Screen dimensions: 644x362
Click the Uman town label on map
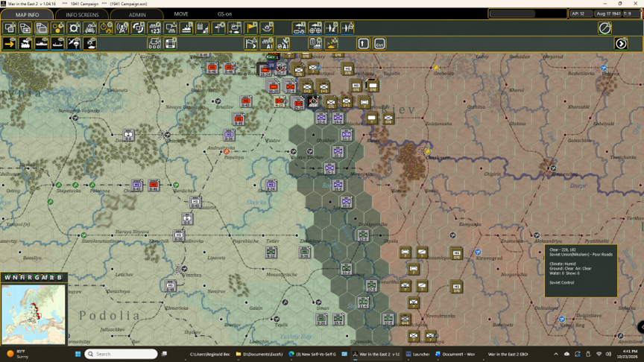coord(323,308)
